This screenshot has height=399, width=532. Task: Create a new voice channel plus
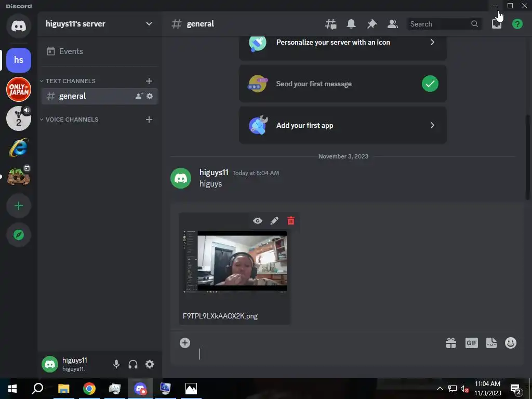click(x=149, y=120)
